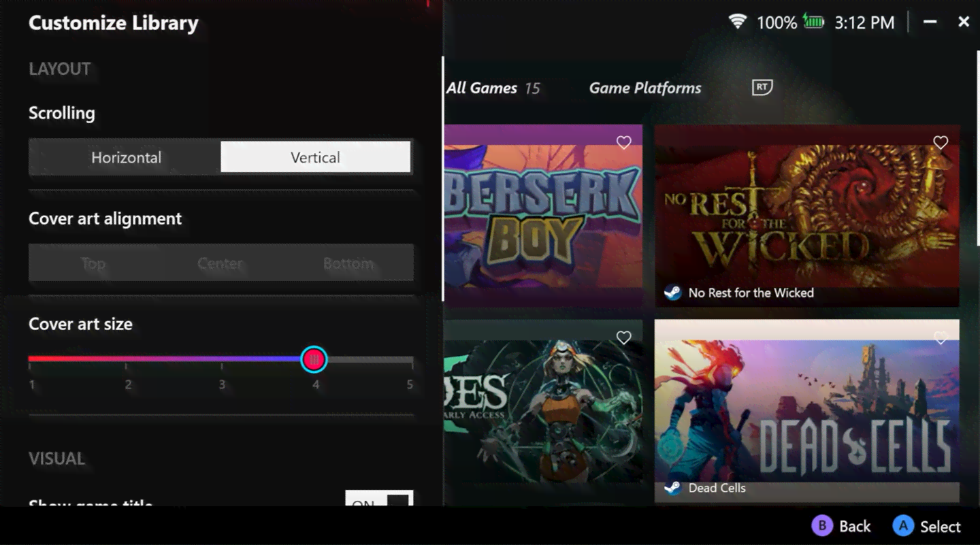The height and width of the screenshot is (545, 980).
Task: Favorite No Rest for the Wicked heart
Action: 940,142
